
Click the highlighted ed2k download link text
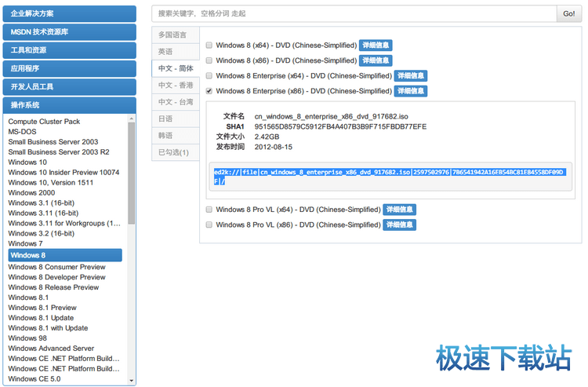(390, 177)
